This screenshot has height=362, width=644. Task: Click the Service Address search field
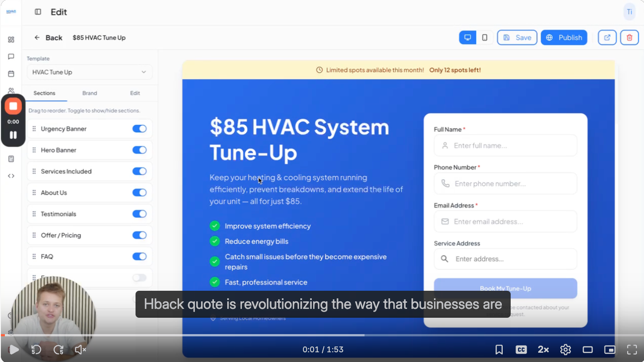[x=505, y=259]
